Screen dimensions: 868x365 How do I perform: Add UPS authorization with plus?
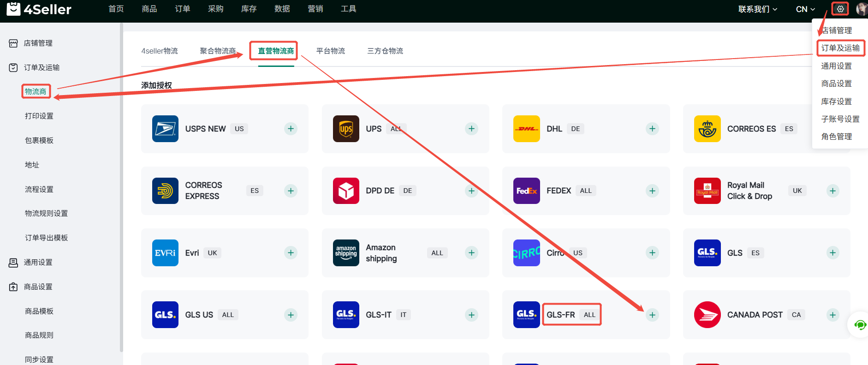471,129
